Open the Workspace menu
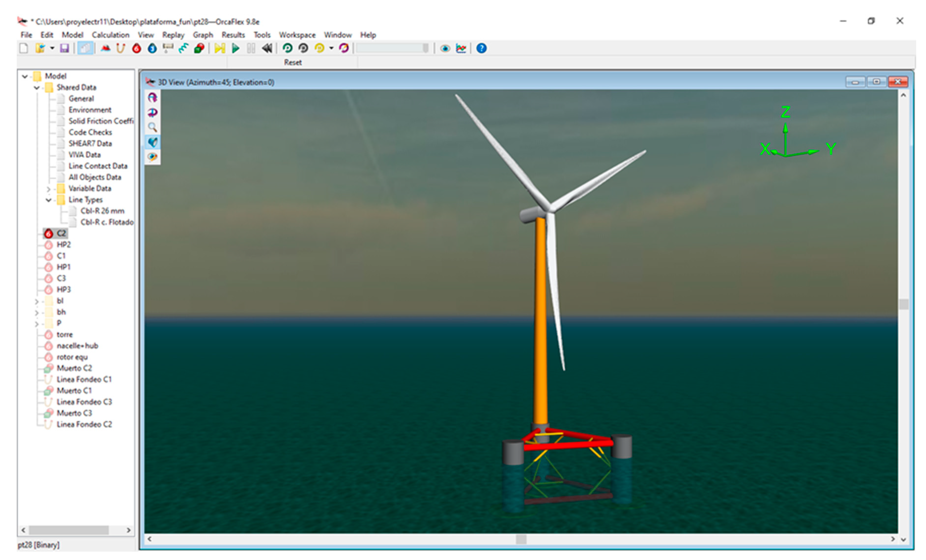The height and width of the screenshot is (560, 926). [x=297, y=35]
